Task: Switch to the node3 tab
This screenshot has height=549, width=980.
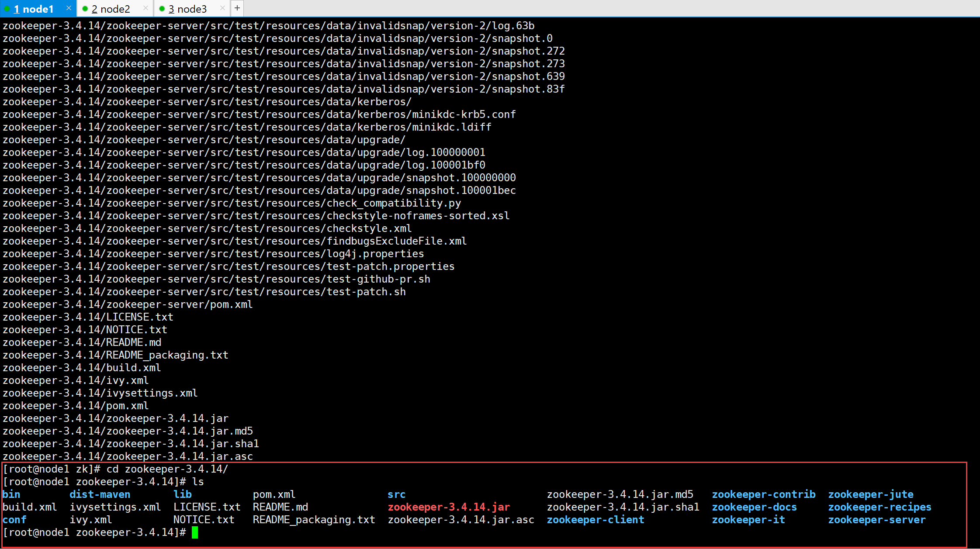Action: (188, 9)
